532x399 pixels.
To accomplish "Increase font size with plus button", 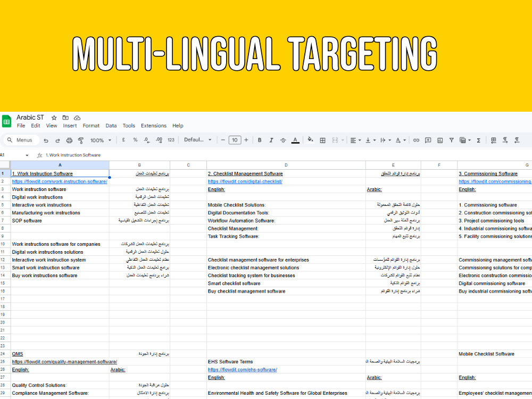I will (246, 140).
